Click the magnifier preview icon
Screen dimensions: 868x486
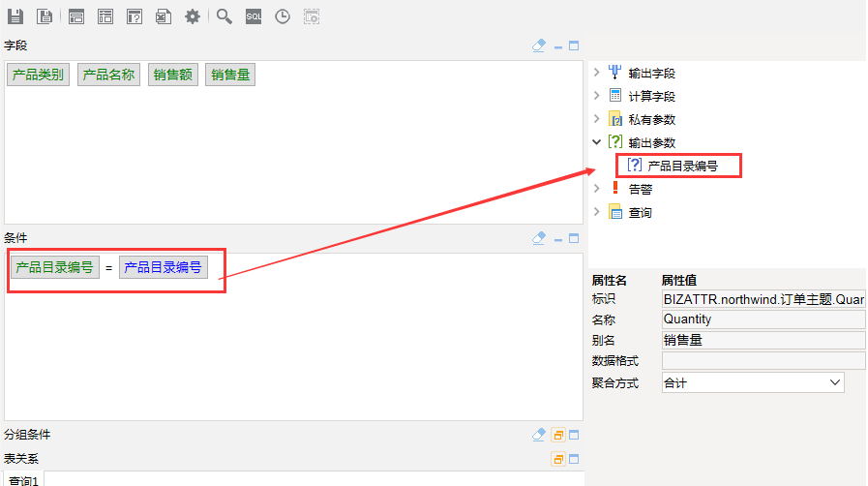(224, 16)
